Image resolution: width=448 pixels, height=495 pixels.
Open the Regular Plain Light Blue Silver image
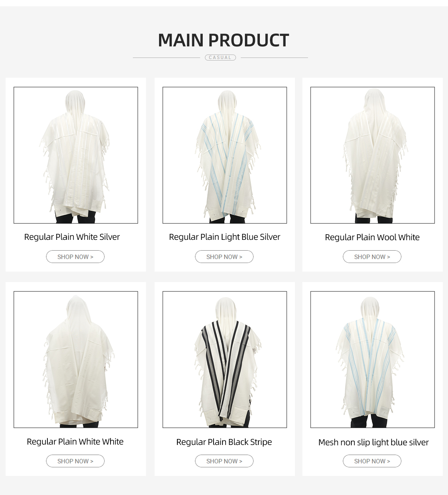point(225,155)
